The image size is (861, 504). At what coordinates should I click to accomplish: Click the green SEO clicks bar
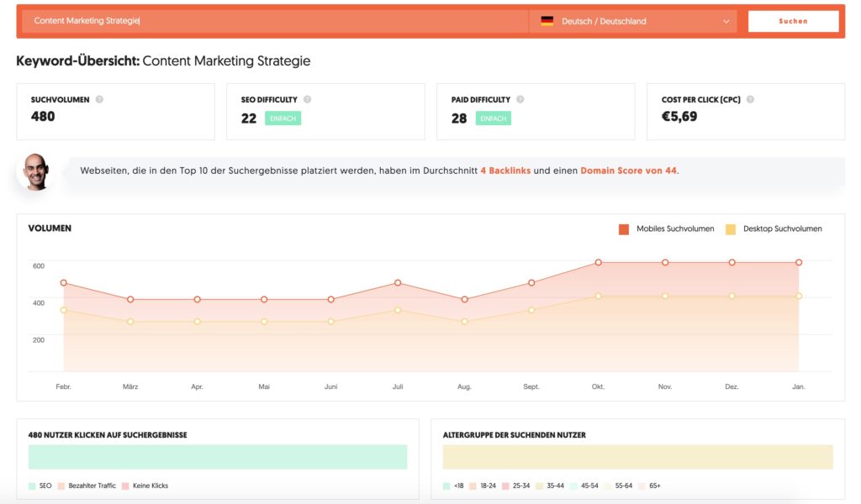[x=218, y=457]
